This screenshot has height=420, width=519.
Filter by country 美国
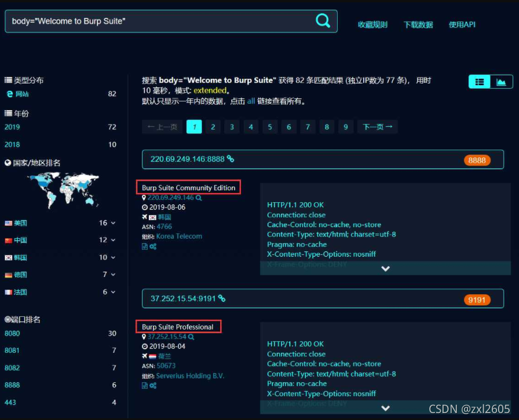[20, 223]
